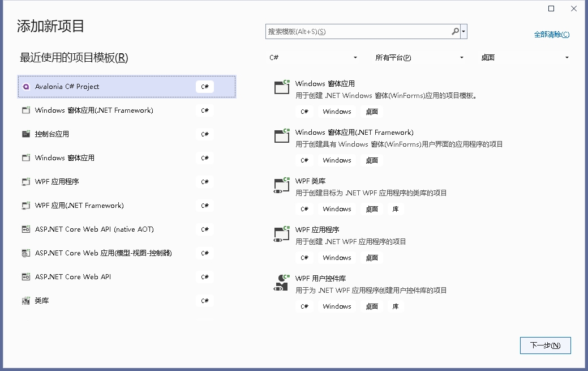Click the icon of recent 'Windows 窗体应用' without .NET Framework

(26, 157)
